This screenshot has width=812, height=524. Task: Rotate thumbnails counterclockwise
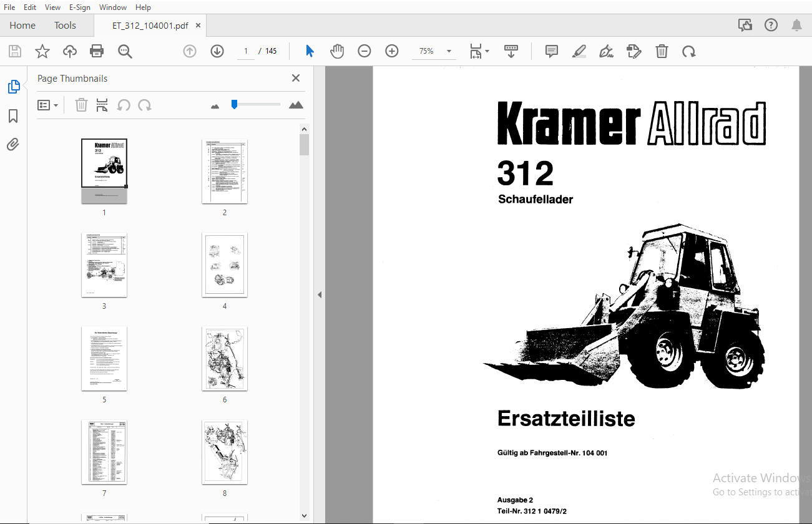[124, 105]
